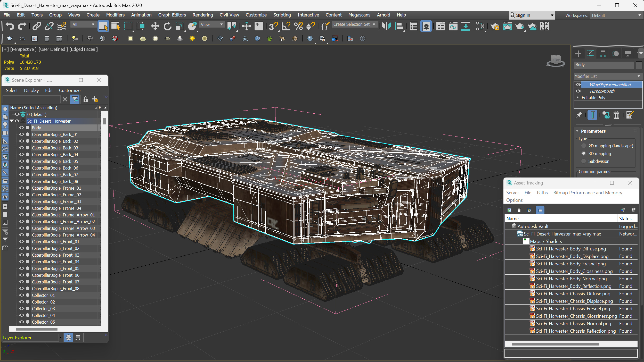
Task: Open Bitmap Performance and Memory menu
Action: pos(588,193)
